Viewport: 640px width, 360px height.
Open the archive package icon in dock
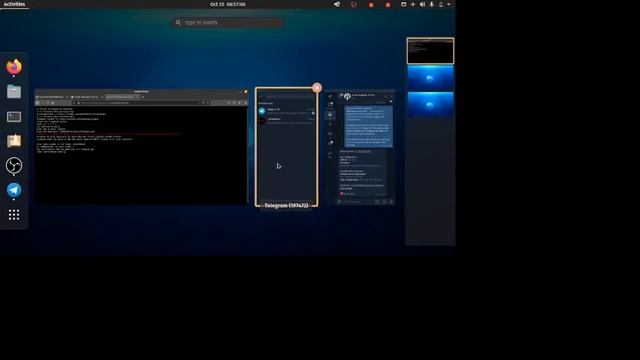pos(14,141)
